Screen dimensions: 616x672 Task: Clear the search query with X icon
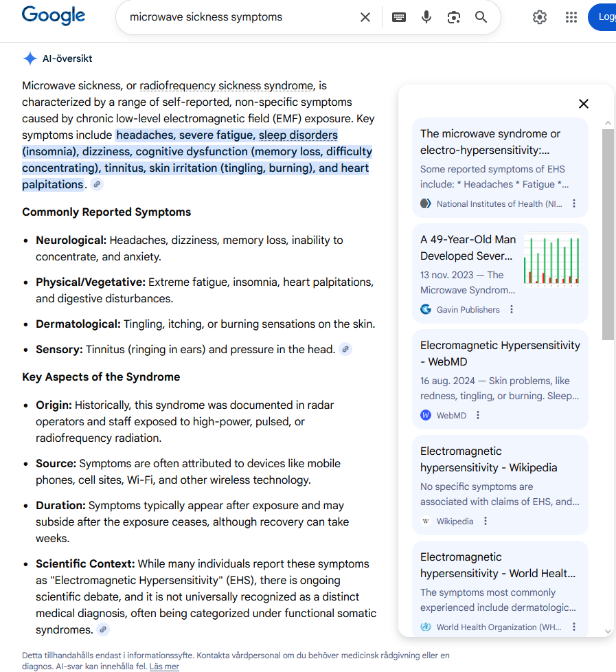tap(365, 17)
